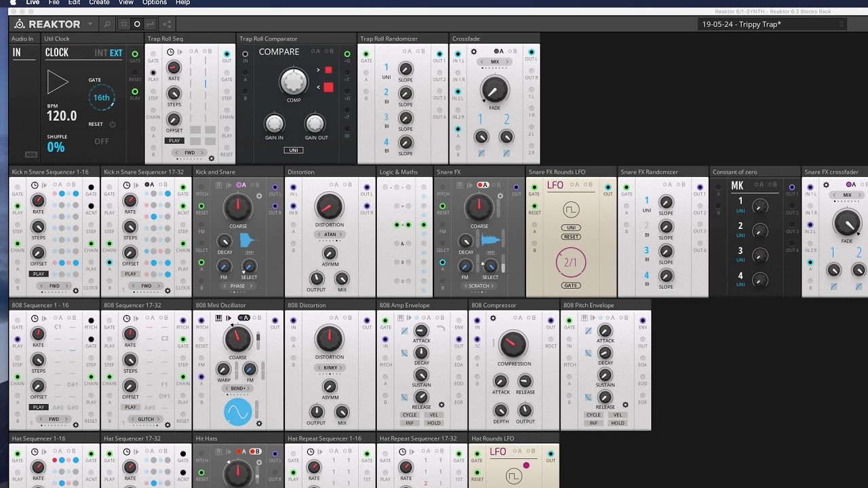Screen dimensions: 868x488
Task: Open FWD direction selector in Kick n Snare Sequencer 17-32
Action: [146, 286]
